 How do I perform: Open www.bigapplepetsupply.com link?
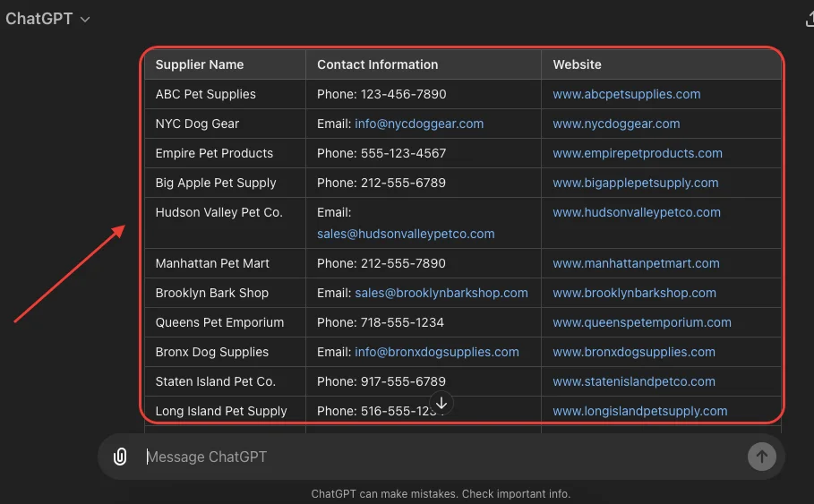point(636,183)
